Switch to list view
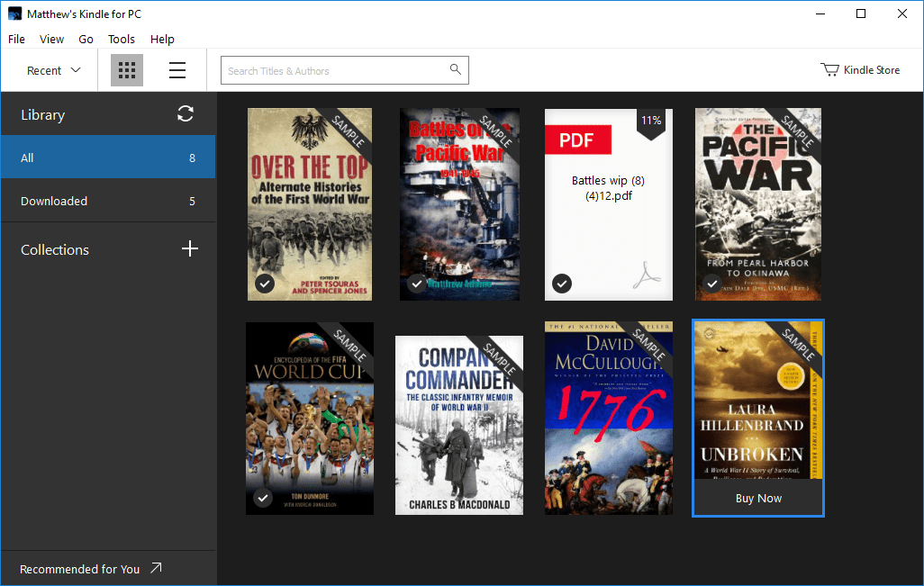Screen dimensions: 924x586 [177, 69]
